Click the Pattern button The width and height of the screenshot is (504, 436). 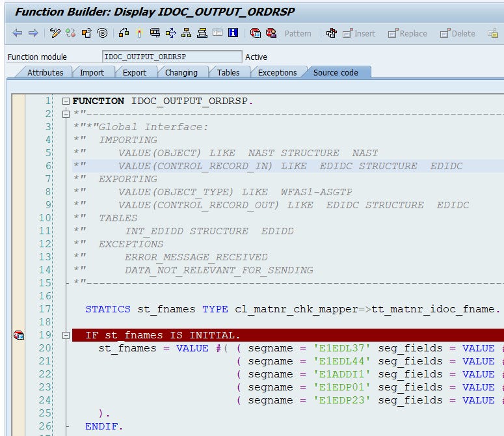tap(298, 33)
